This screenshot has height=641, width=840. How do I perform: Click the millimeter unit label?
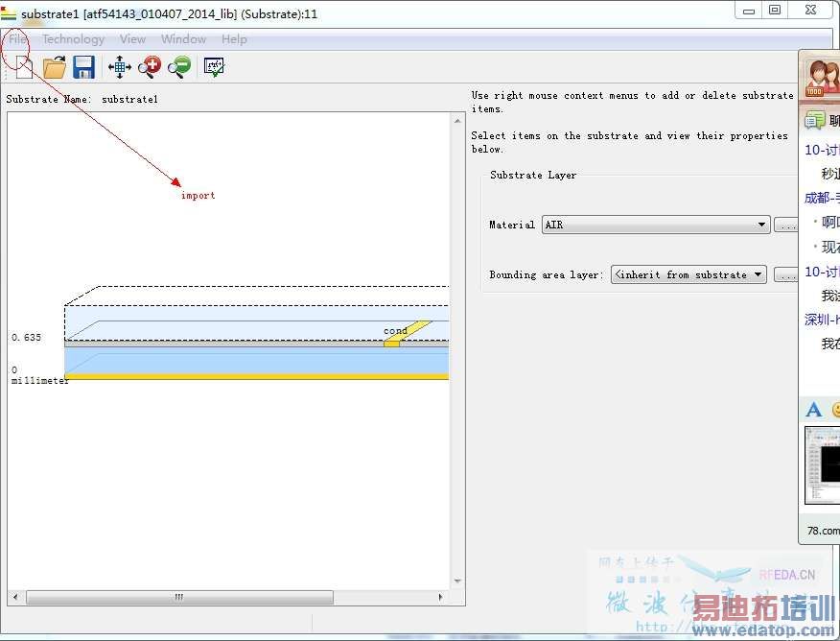pyautogui.click(x=39, y=381)
